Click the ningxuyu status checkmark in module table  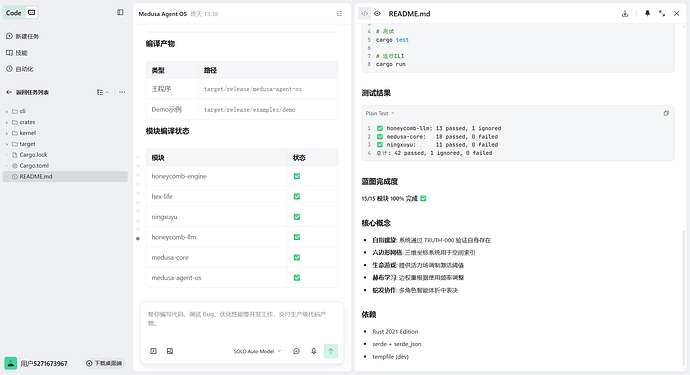[297, 217]
